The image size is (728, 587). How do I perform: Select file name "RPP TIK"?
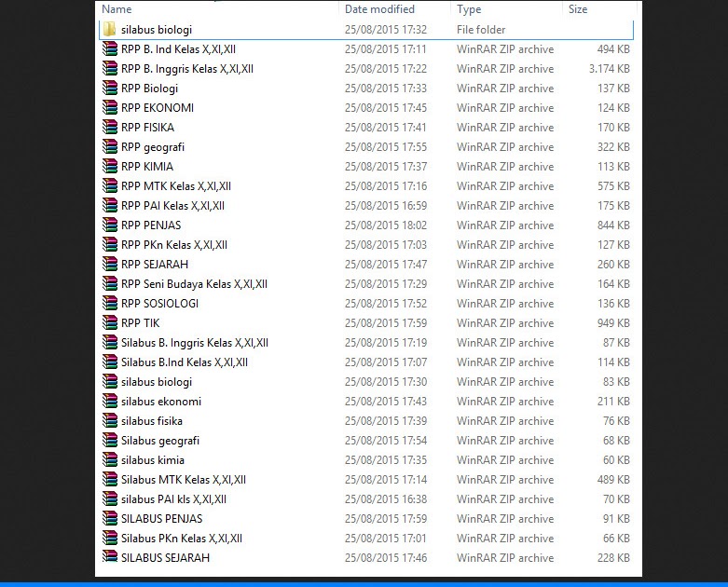pos(140,322)
